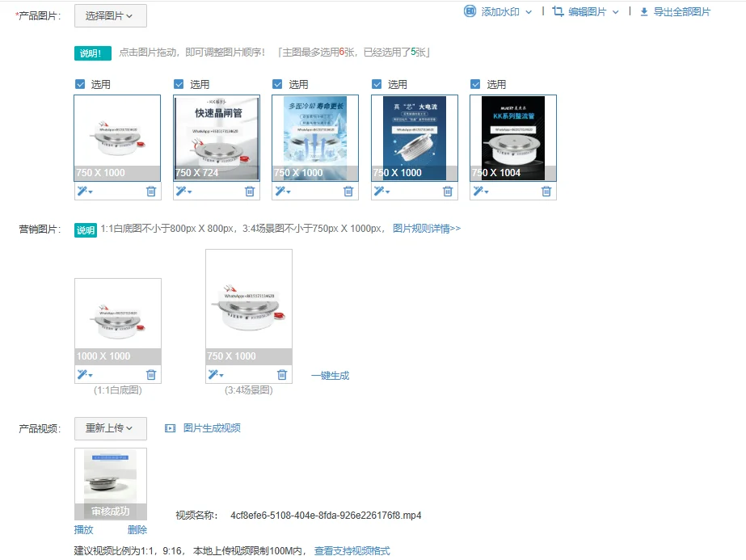The width and height of the screenshot is (746, 560).
Task: Click the 添加水印 watermark icon
Action: 470,11
